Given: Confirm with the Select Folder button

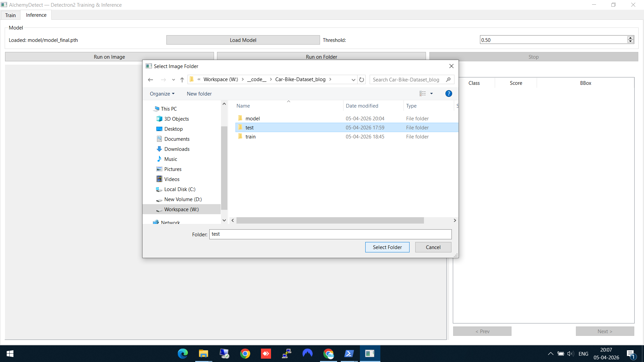Looking at the screenshot, I should pos(387,247).
